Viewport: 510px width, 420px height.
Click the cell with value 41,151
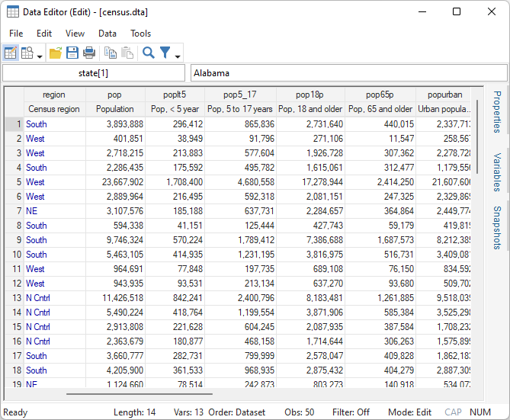click(x=175, y=226)
